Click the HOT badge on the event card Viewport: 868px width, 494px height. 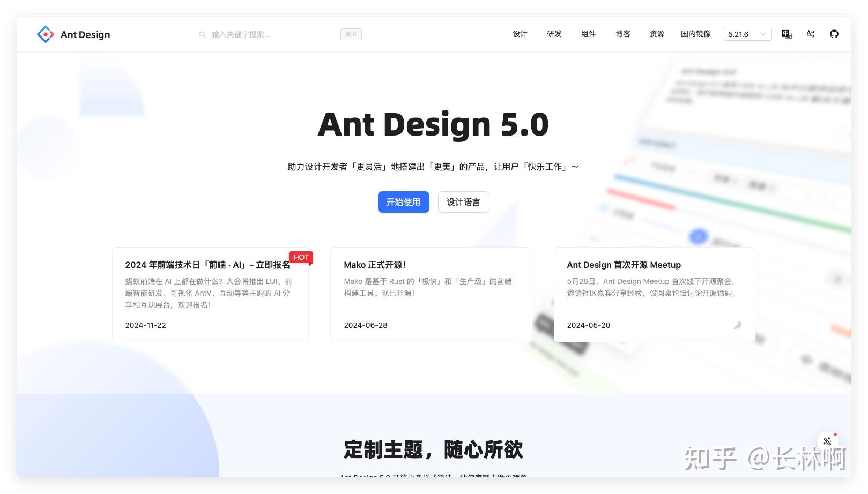(301, 257)
